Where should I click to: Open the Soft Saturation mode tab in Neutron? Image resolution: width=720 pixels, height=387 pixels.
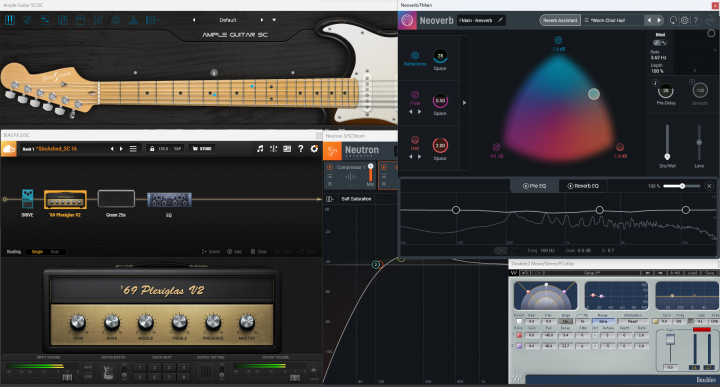(x=356, y=199)
